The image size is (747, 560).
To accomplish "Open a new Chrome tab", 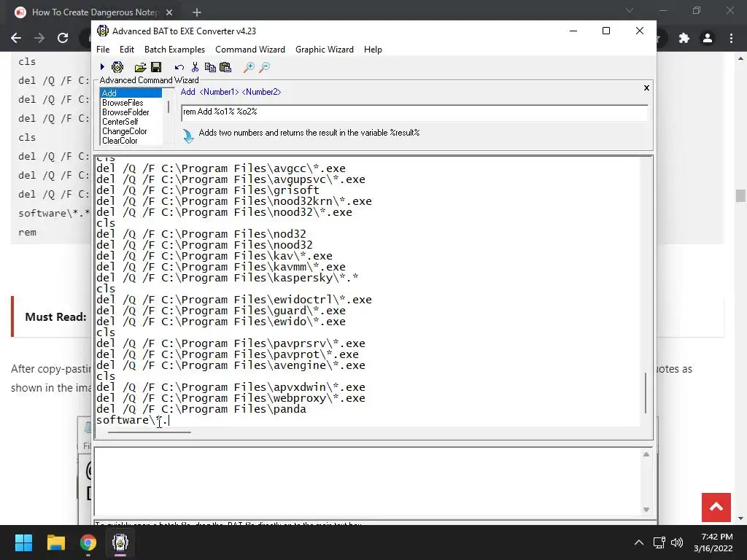I will [197, 12].
